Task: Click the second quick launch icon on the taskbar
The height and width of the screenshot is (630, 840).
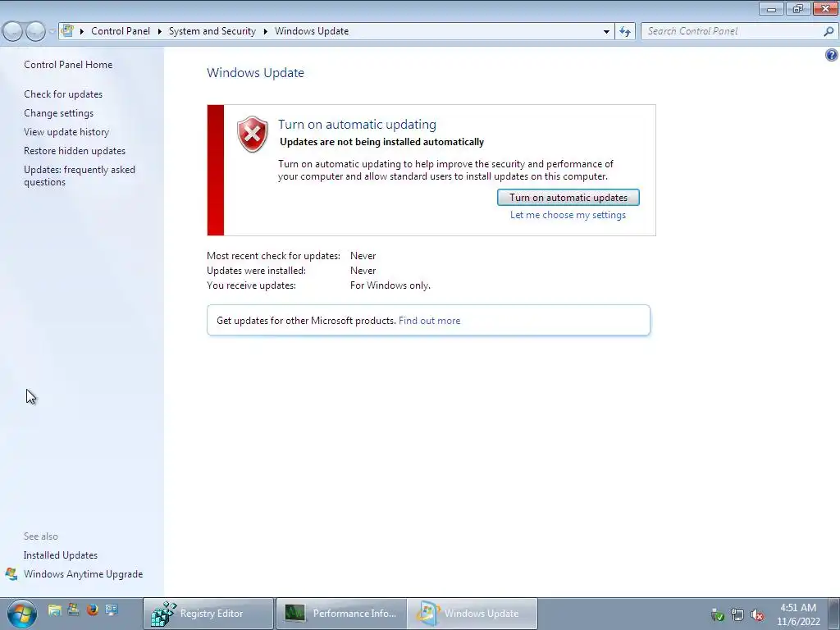Action: tap(73, 609)
